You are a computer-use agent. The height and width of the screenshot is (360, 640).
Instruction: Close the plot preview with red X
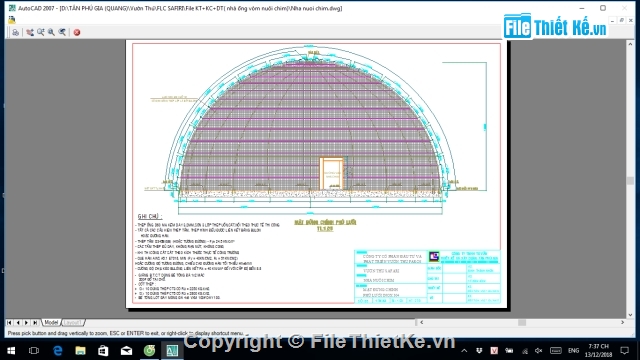coord(77,32)
